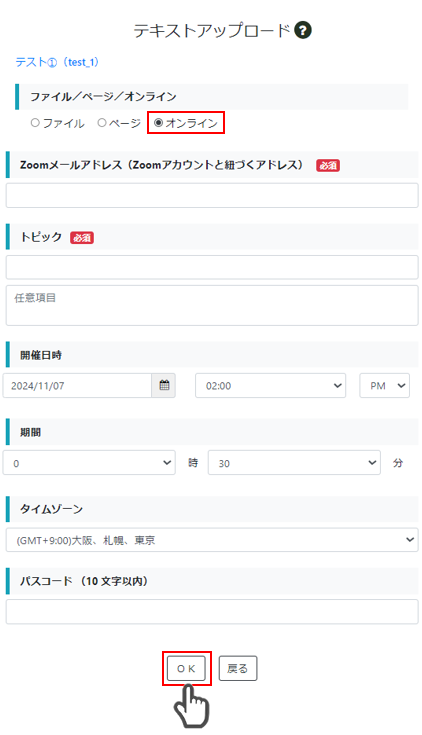Open the タイムゾーン dropdown
Viewport: 422px width, 735px height.
tap(212, 540)
